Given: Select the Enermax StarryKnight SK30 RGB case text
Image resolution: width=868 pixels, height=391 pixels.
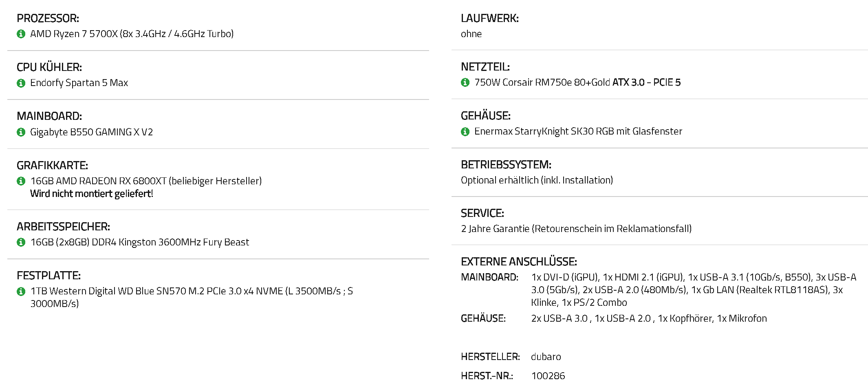Looking at the screenshot, I should pos(578,131).
